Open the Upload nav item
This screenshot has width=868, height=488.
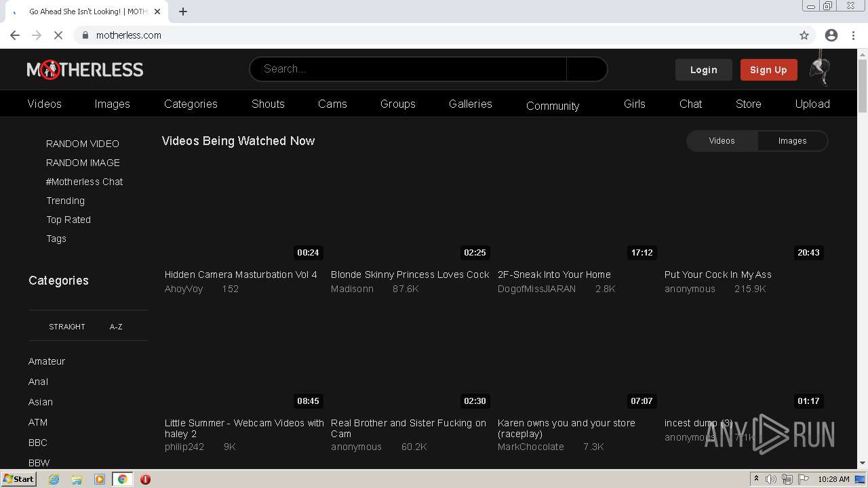pos(812,104)
